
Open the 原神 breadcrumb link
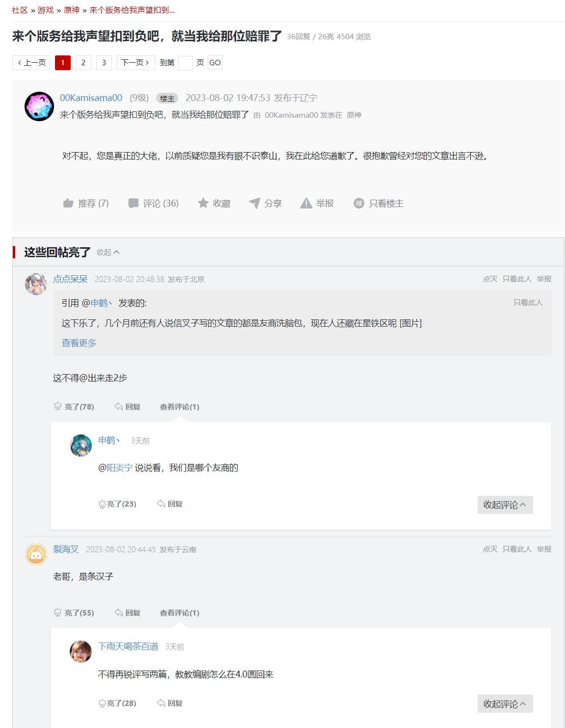72,10
